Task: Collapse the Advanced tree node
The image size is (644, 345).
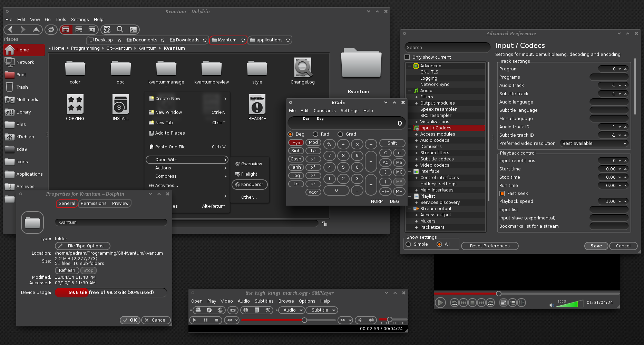Action: (409, 66)
